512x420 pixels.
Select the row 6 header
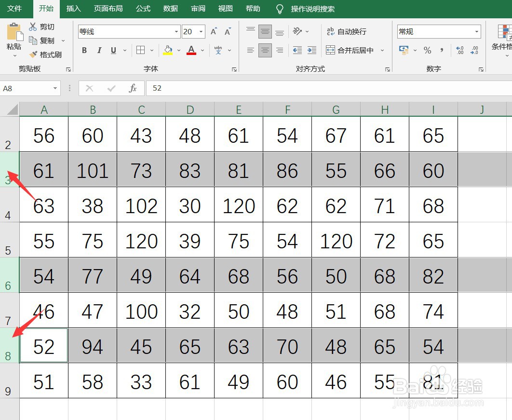[x=10, y=275]
